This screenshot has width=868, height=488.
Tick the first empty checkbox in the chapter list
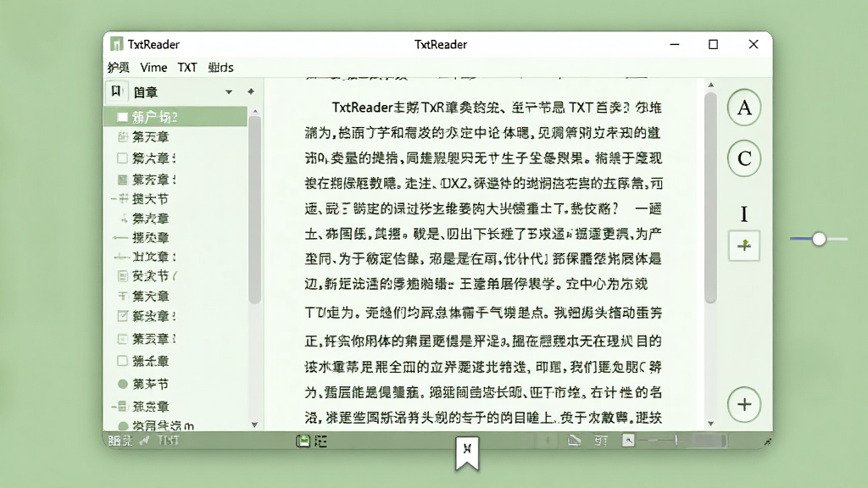[122, 158]
